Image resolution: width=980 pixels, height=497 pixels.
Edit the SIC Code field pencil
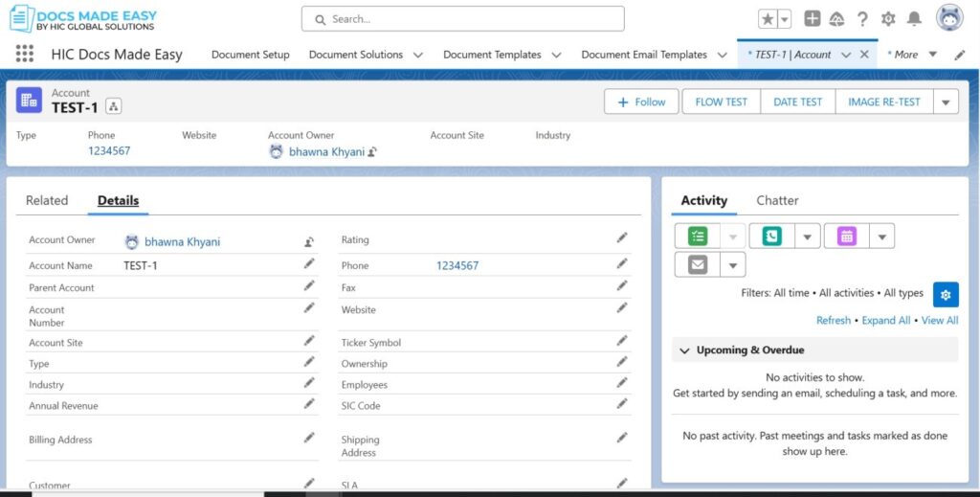point(622,404)
